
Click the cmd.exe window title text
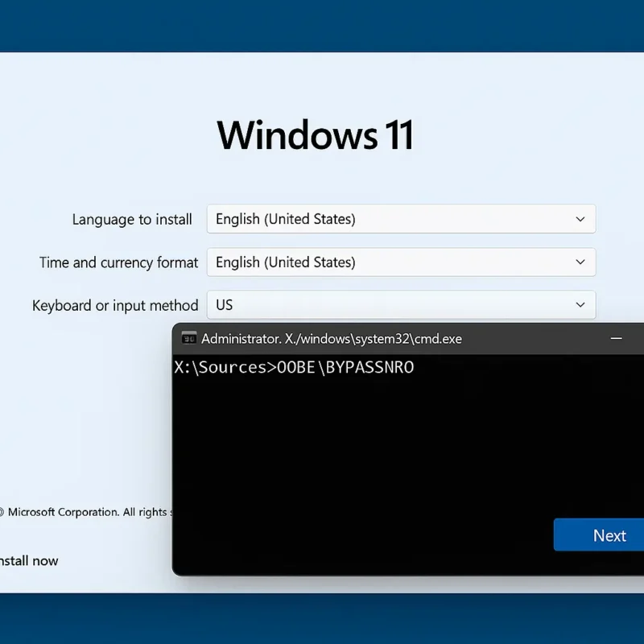(332, 339)
